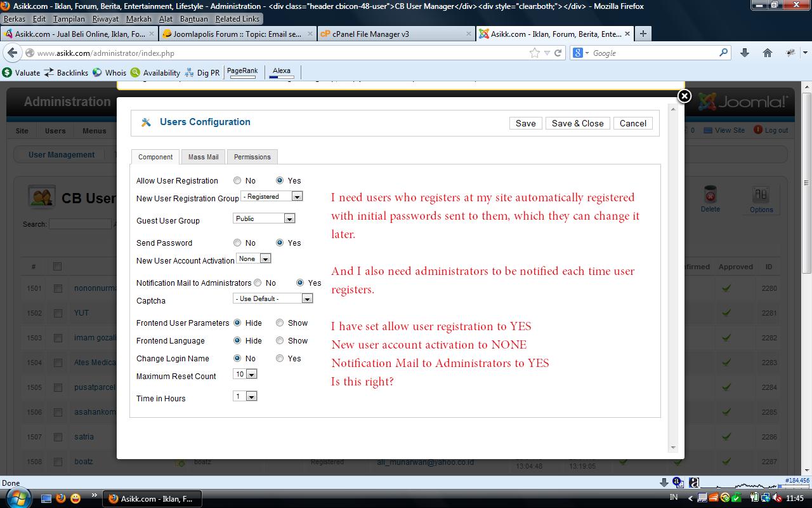Switch to the Component tab
This screenshot has height=508, width=812.
click(155, 157)
